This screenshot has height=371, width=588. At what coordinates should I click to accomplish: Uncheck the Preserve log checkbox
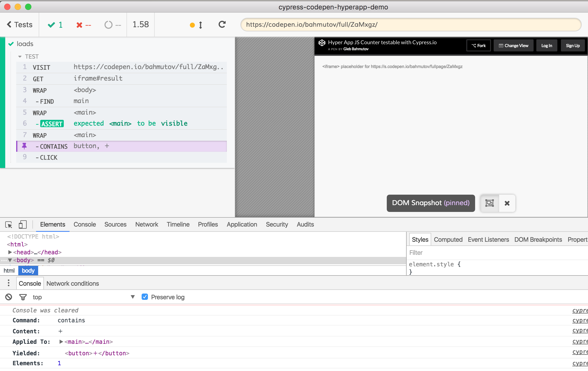pos(145,297)
